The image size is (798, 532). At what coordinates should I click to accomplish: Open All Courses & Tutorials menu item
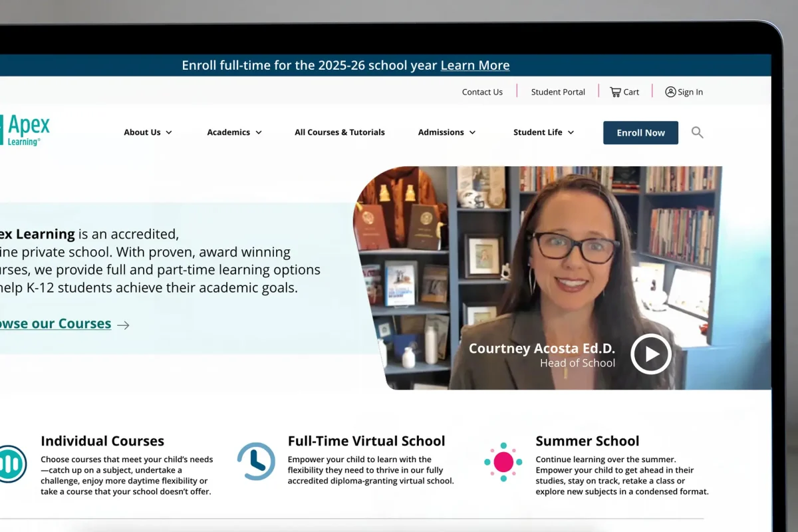[x=339, y=132]
